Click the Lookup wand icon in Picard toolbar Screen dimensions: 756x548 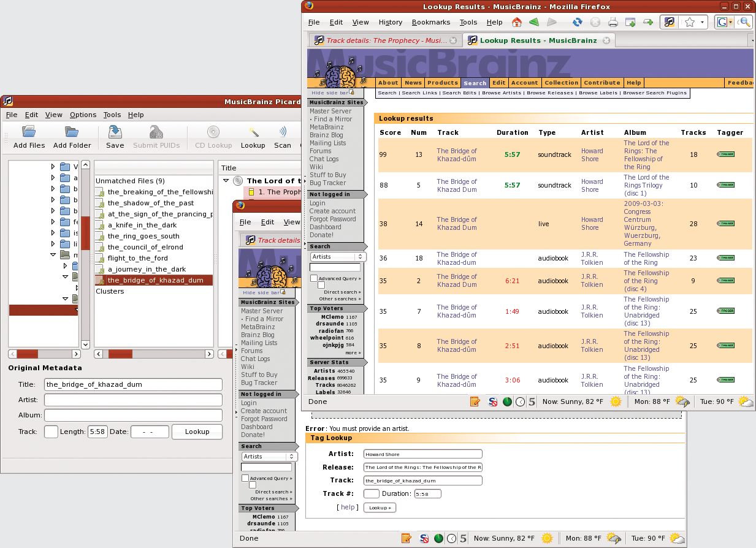(x=253, y=131)
